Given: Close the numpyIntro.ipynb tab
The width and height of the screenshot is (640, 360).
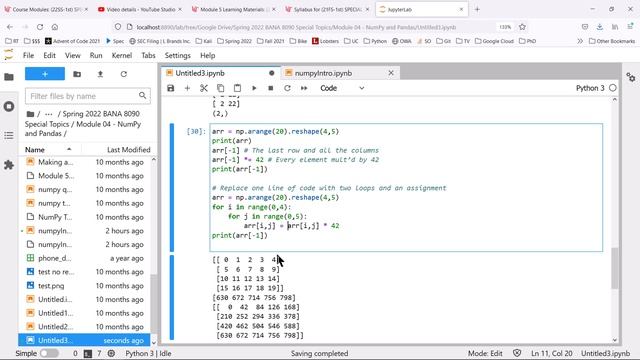Looking at the screenshot, I should tap(391, 73).
